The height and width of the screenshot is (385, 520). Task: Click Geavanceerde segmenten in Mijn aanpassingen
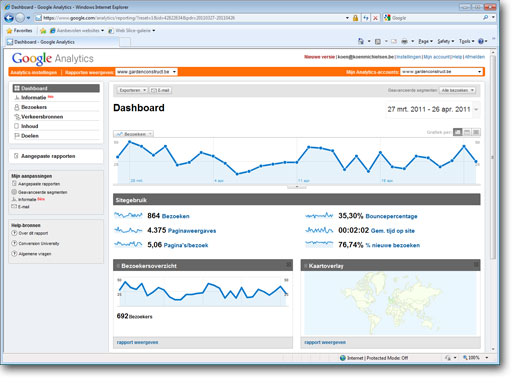(43, 192)
